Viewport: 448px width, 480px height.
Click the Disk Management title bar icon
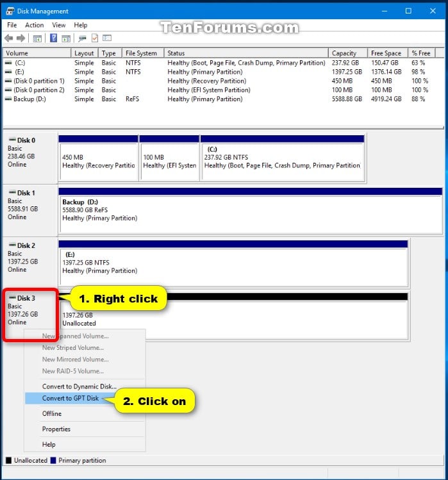[10, 12]
